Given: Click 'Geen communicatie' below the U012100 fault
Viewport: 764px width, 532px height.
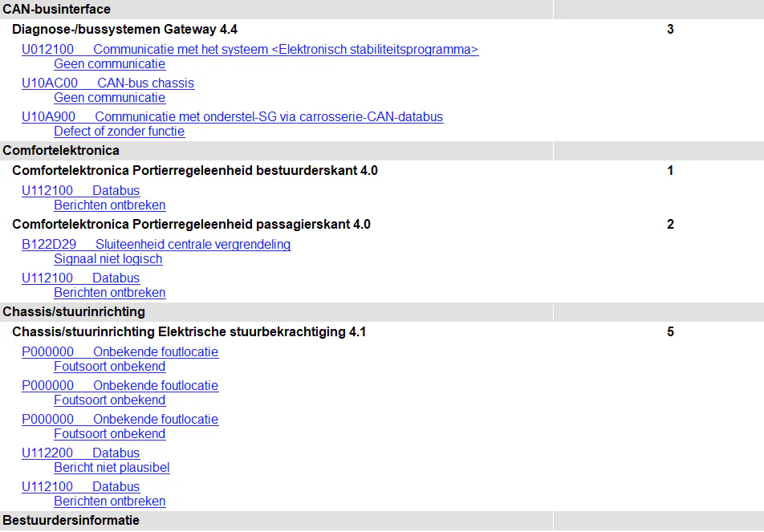Looking at the screenshot, I should pos(109,64).
